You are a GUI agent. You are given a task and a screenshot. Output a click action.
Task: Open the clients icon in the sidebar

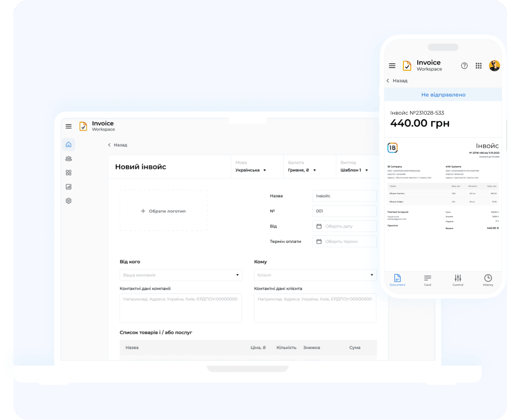[x=69, y=159]
